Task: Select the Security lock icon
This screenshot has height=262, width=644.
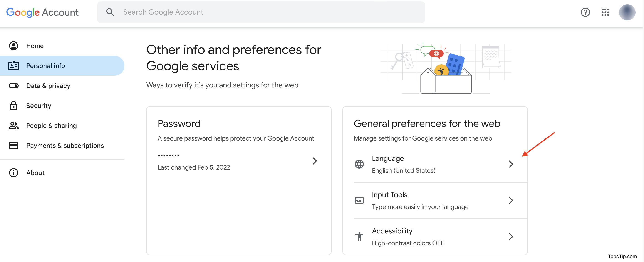Action: tap(13, 105)
